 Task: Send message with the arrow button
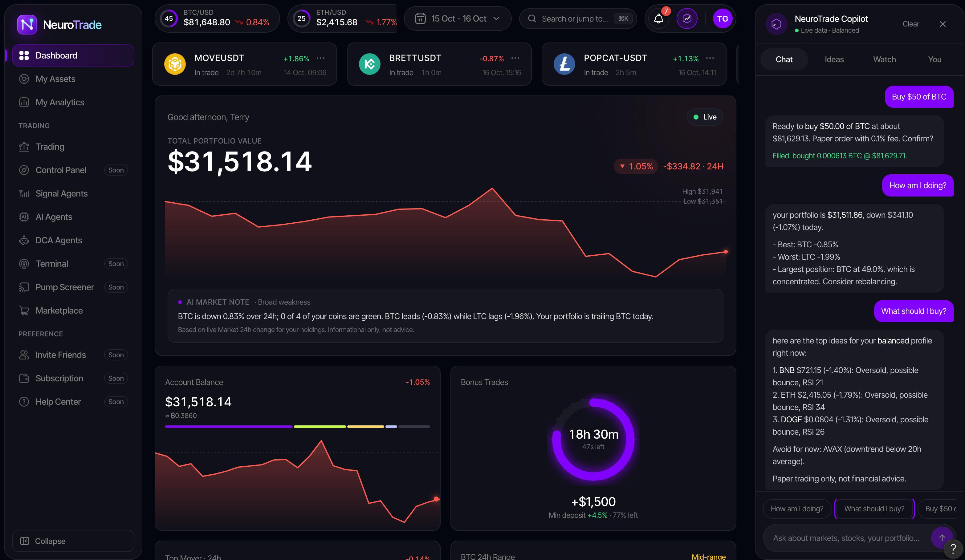click(942, 538)
